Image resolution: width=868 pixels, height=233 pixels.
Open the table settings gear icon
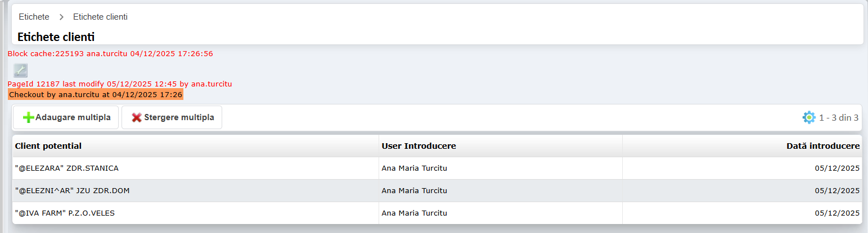tap(808, 117)
